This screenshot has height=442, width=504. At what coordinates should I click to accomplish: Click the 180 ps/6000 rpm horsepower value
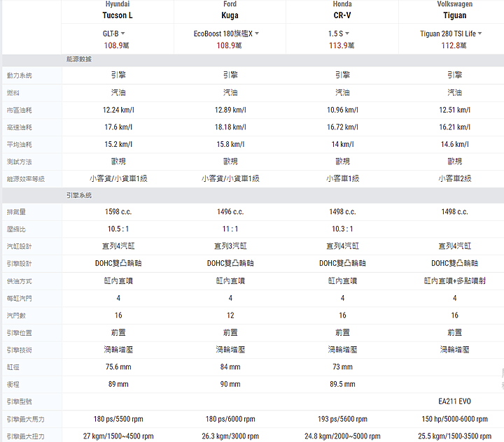tap(230, 419)
